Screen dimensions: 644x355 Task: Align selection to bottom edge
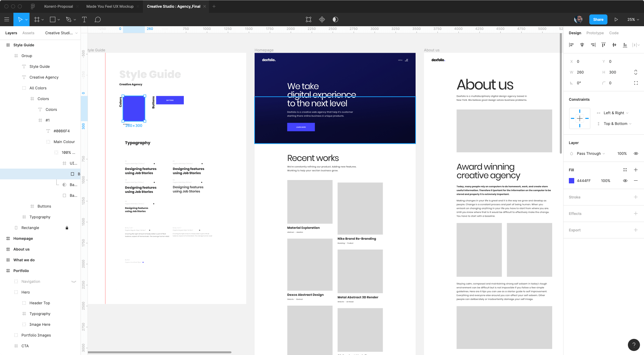click(625, 45)
